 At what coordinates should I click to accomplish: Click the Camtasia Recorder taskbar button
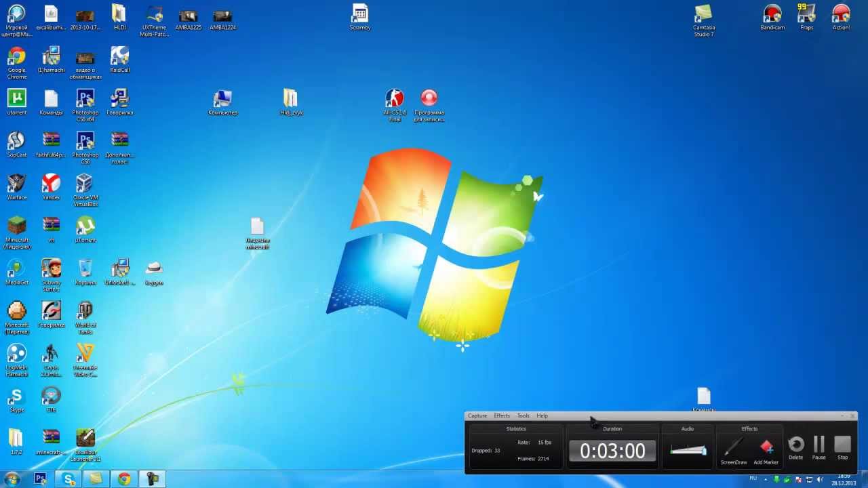(153, 479)
